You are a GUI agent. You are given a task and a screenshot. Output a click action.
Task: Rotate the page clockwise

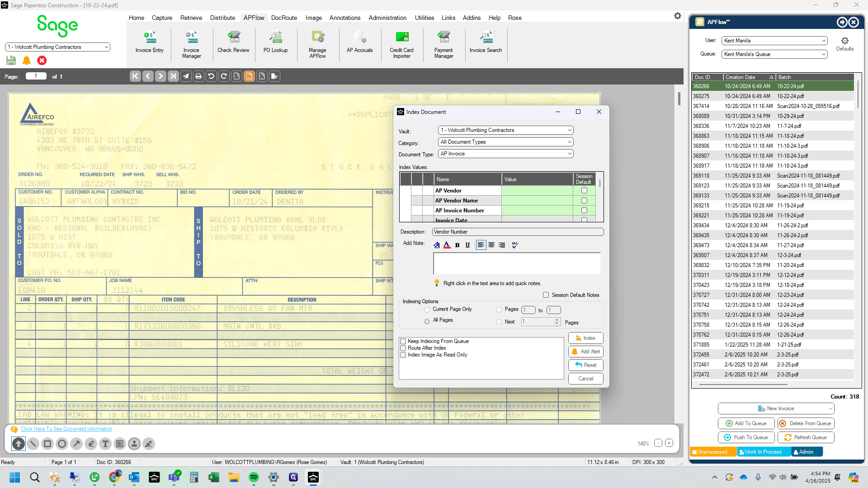pyautogui.click(x=224, y=76)
